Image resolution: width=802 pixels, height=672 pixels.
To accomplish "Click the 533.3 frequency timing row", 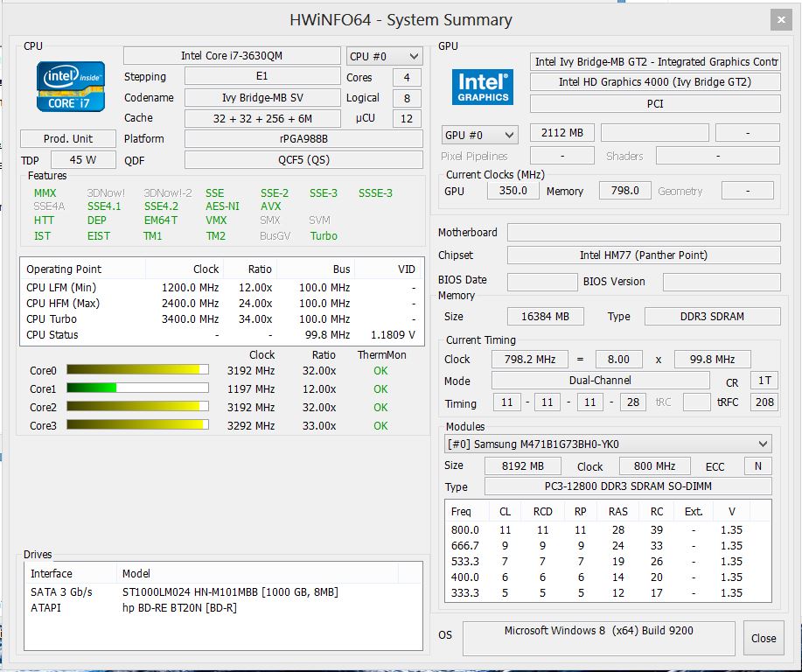I will [608, 562].
